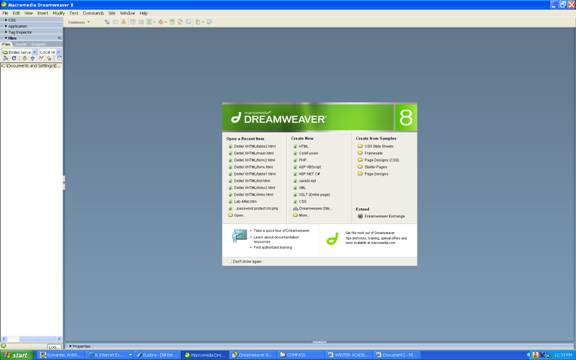Open the Help menu
Image resolution: width=576 pixels, height=360 pixels.
[x=144, y=13]
